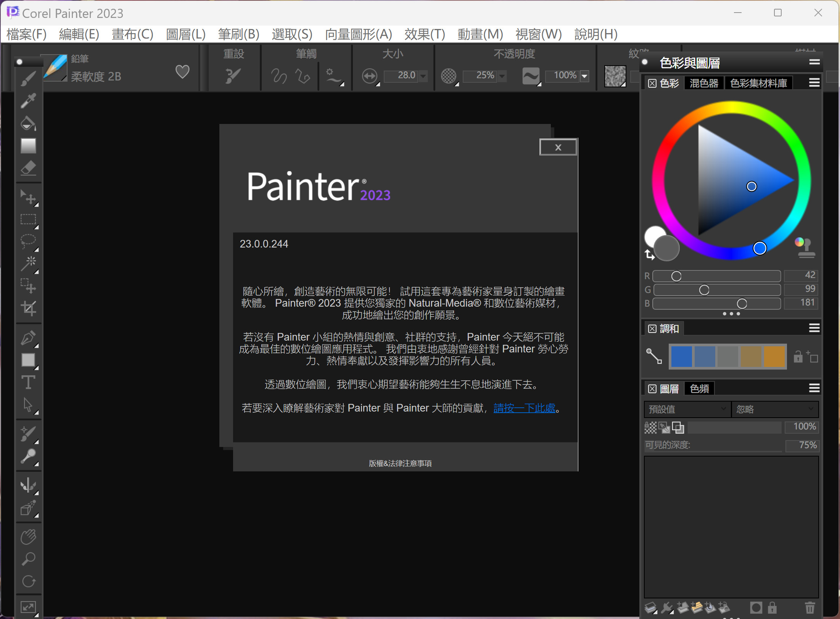Image resolution: width=840 pixels, height=619 pixels.
Task: Close the 圖層 panel with its X box
Action: click(652, 389)
